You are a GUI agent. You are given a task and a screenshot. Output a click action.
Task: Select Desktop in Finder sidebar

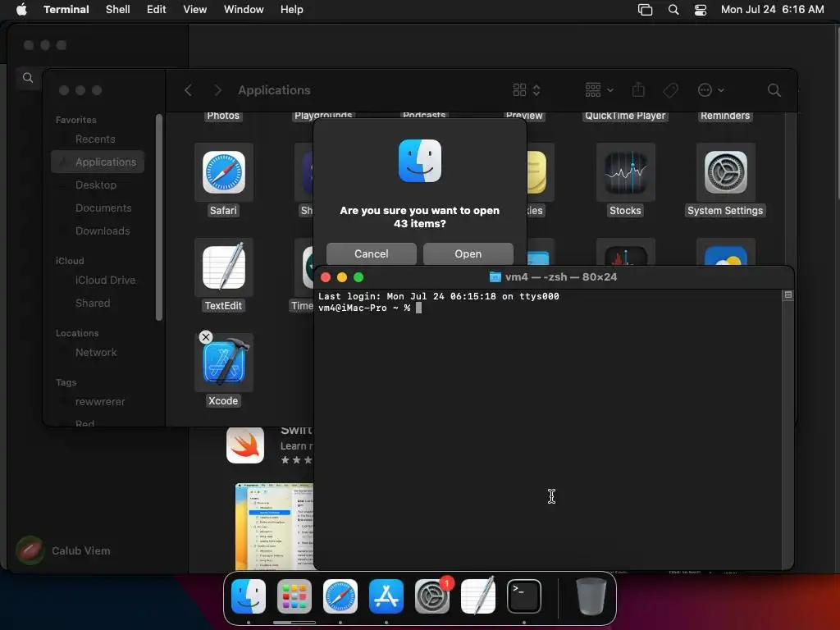[98, 185]
